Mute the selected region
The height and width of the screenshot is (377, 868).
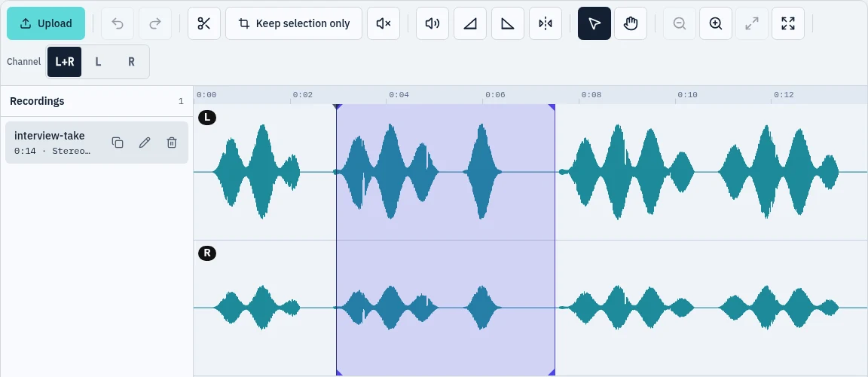point(384,23)
